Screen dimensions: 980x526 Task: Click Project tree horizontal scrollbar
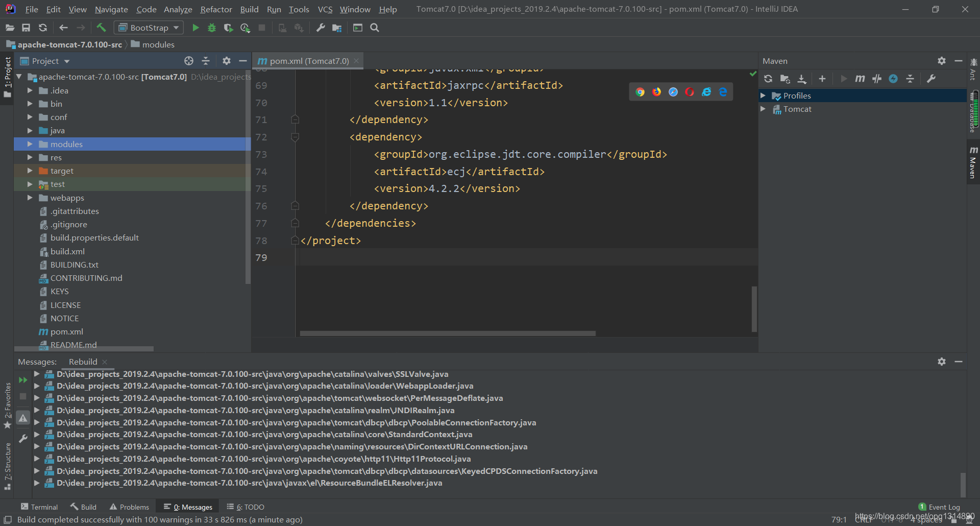coord(84,349)
